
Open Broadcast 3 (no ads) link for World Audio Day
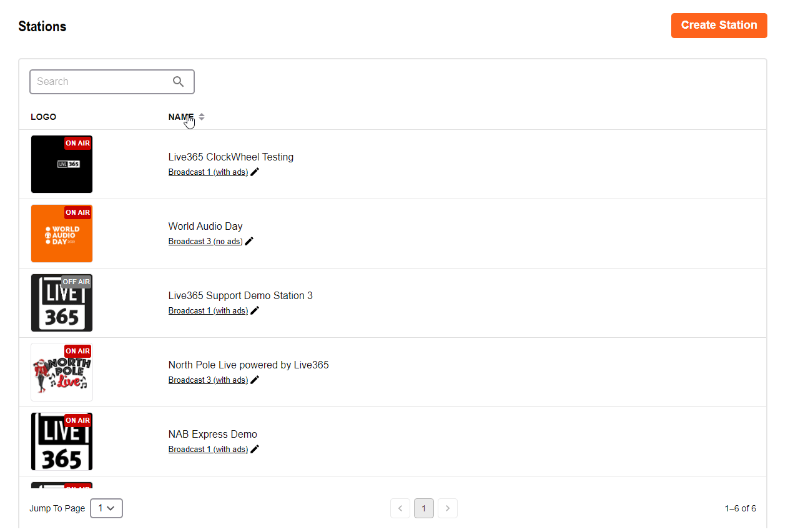coord(206,240)
